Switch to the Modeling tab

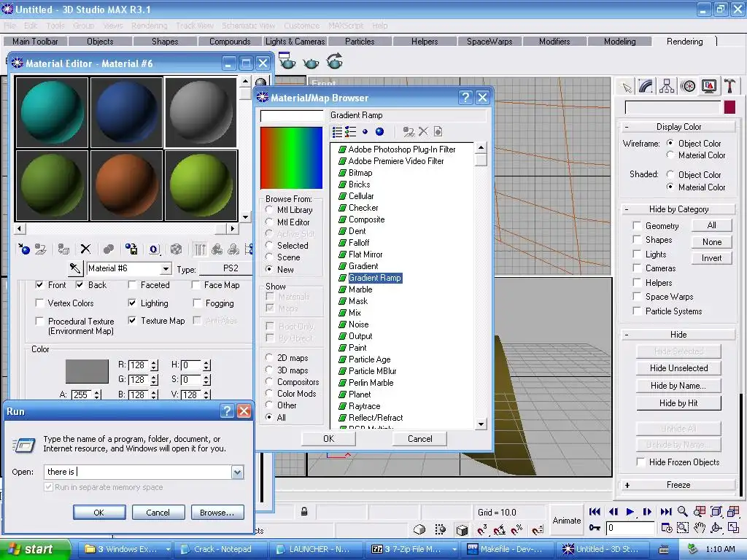[x=619, y=42]
